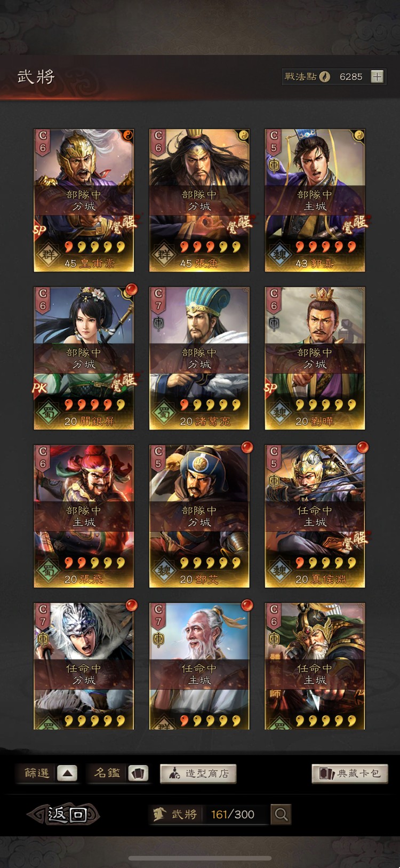
Task: Expand the 篩選 filter arrow
Action: tap(67, 773)
